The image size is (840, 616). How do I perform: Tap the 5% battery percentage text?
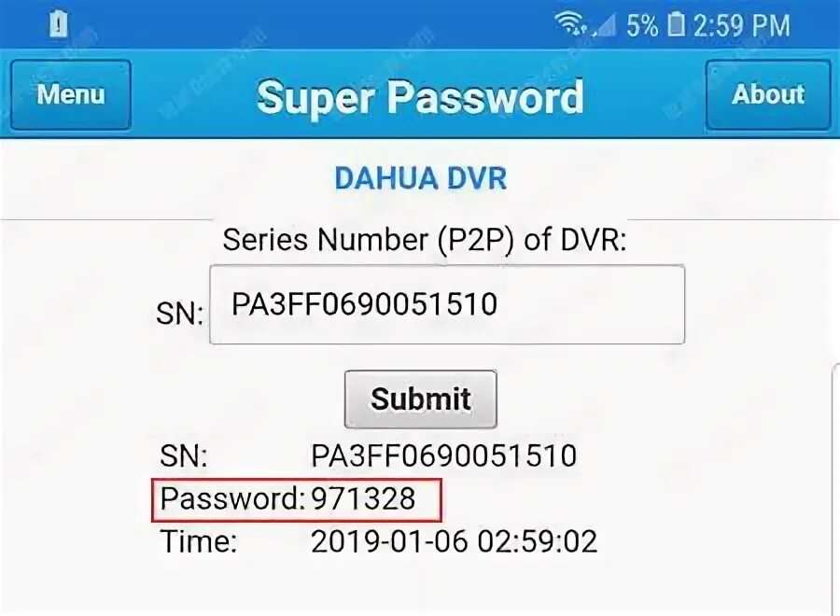[642, 25]
